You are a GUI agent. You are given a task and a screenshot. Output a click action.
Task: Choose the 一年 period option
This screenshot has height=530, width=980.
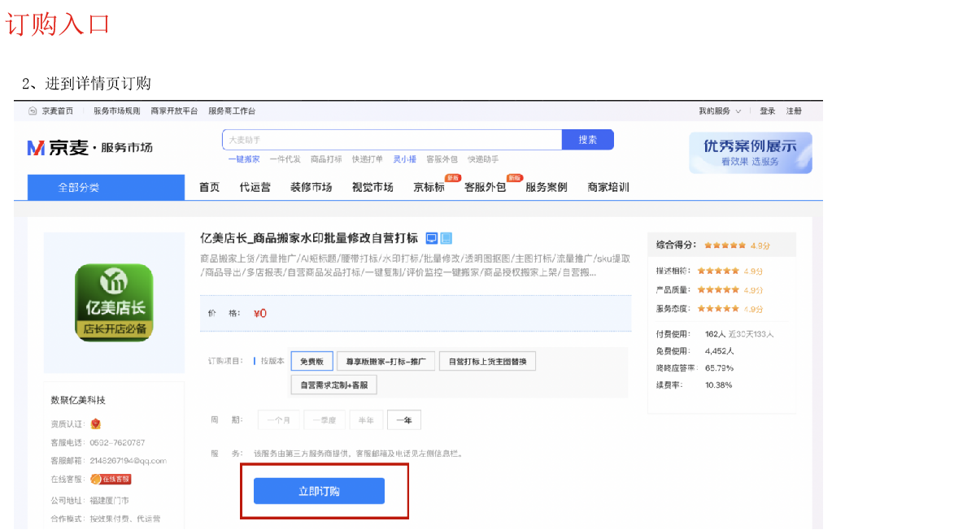pyautogui.click(x=404, y=420)
